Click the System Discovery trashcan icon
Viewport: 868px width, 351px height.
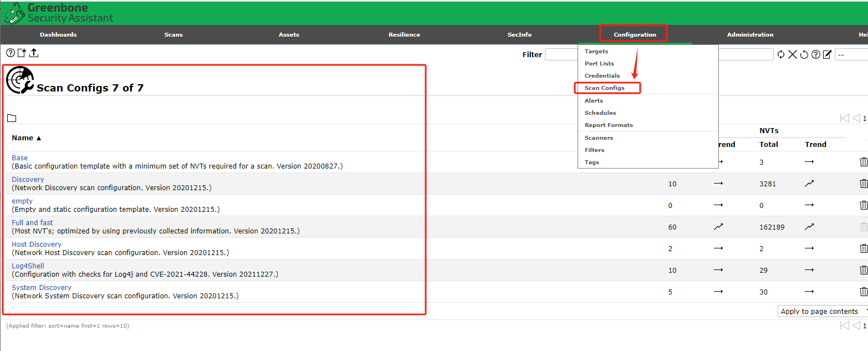pyautogui.click(x=864, y=292)
